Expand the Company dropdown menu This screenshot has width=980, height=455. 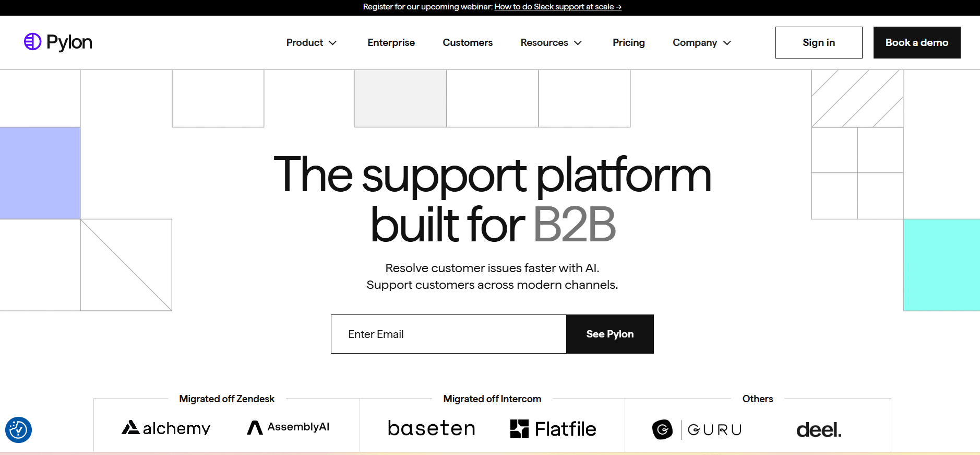(x=702, y=43)
